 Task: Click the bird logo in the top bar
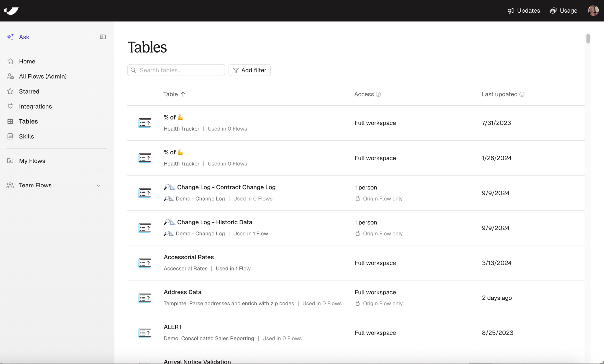11,11
